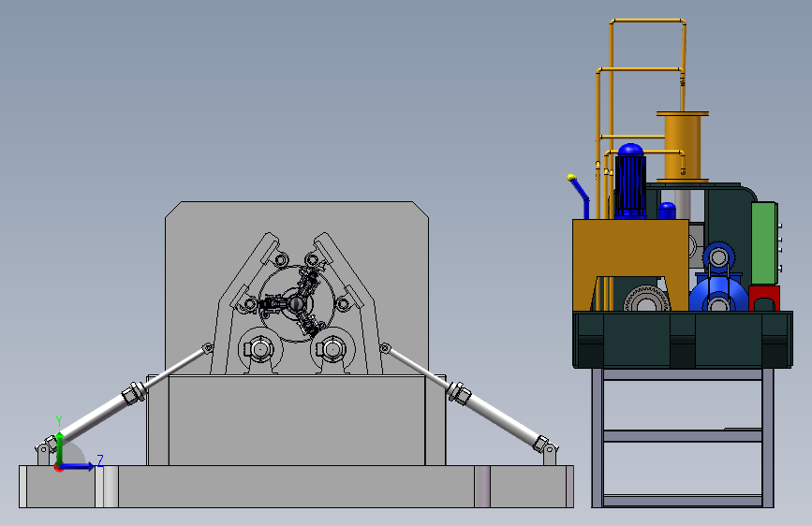Select the gray pedestal block under the rollers
This screenshot has height=526, width=812.
[297, 420]
